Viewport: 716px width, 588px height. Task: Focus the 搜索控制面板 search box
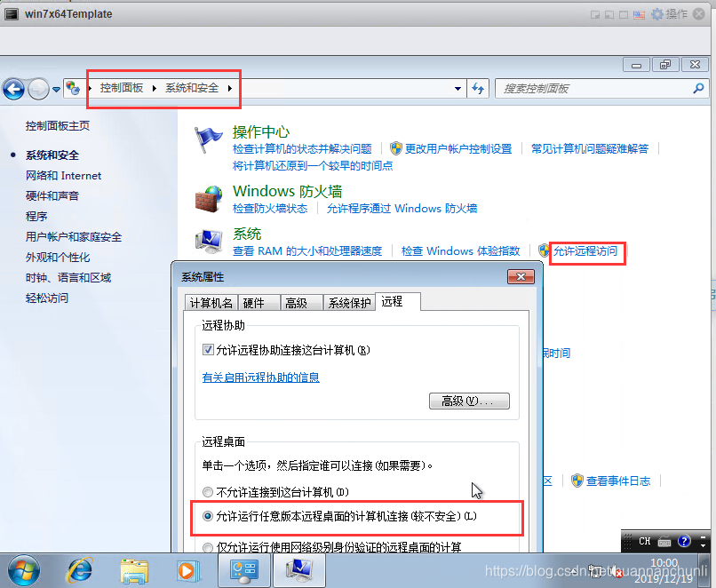point(593,89)
